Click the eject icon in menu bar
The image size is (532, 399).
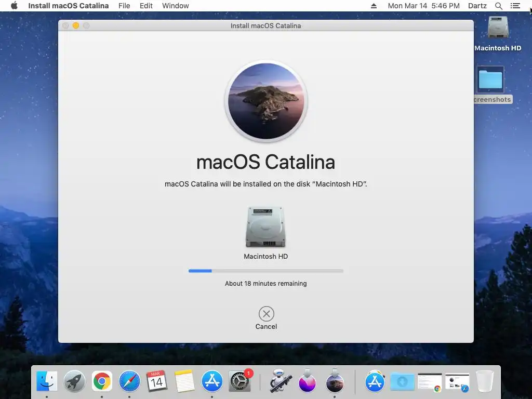(x=374, y=6)
